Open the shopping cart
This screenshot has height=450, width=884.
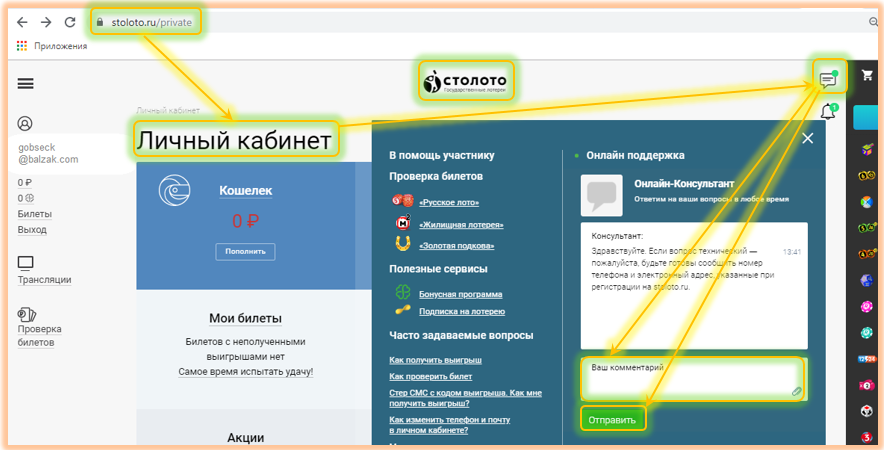867,75
